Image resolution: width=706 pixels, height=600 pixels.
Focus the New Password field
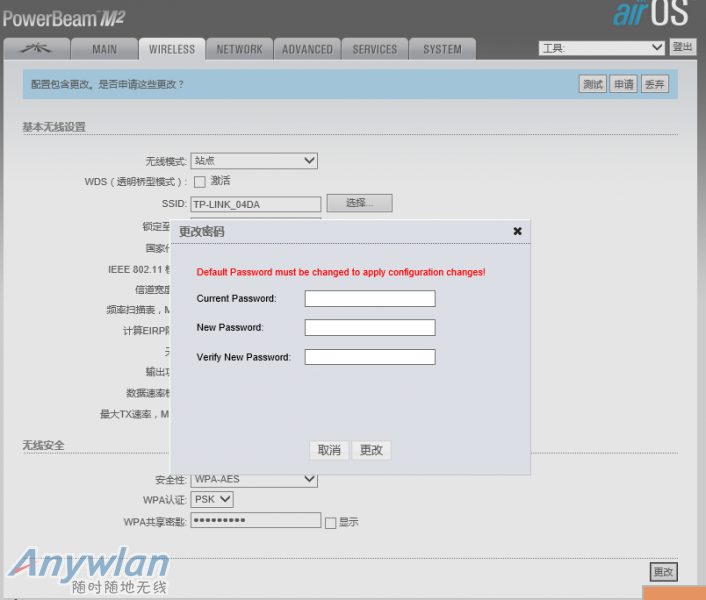(x=370, y=328)
